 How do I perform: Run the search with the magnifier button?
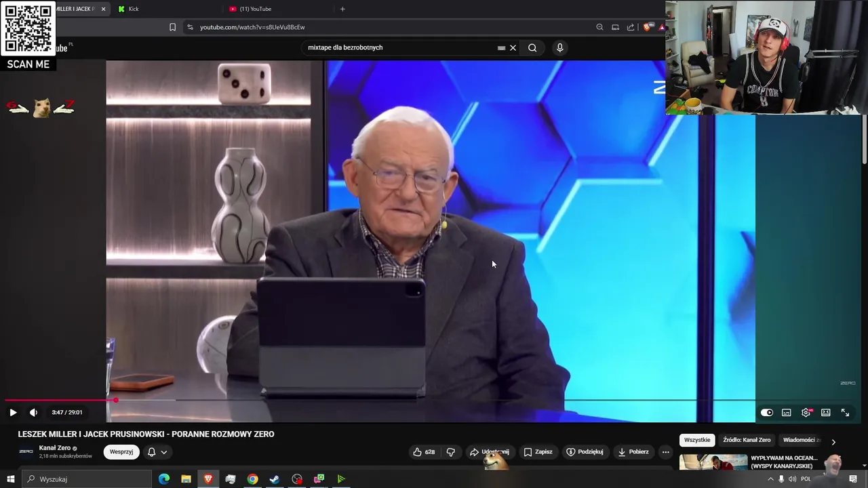pos(532,47)
